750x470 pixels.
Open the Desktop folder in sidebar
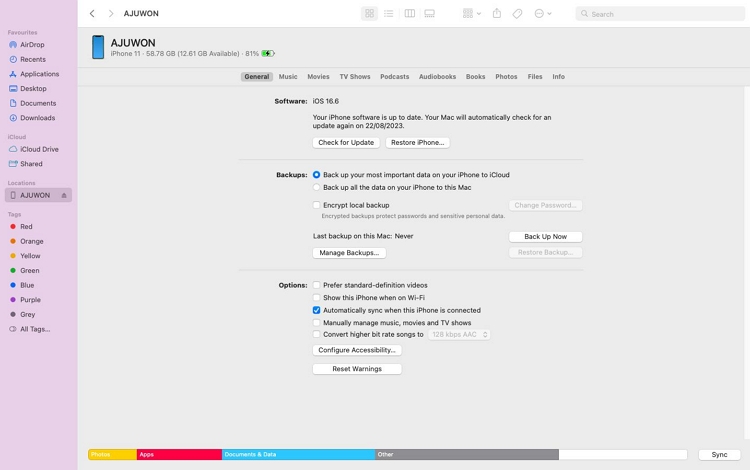(33, 88)
